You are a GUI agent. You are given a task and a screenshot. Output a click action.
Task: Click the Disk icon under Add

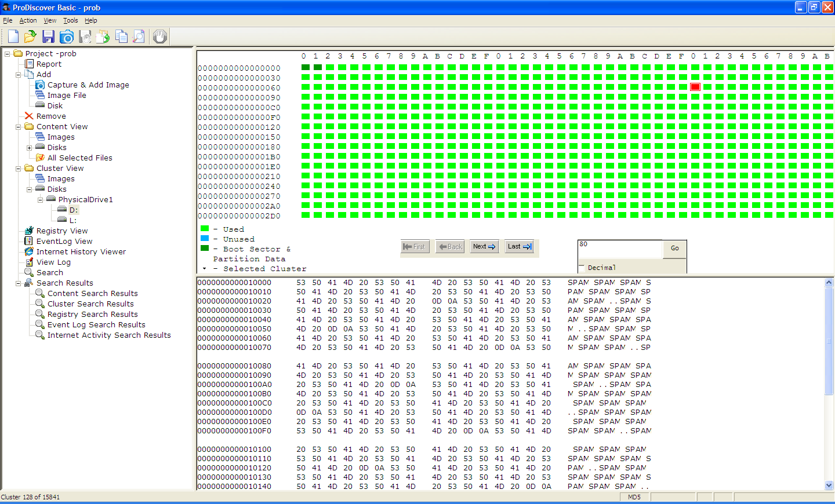(40, 105)
